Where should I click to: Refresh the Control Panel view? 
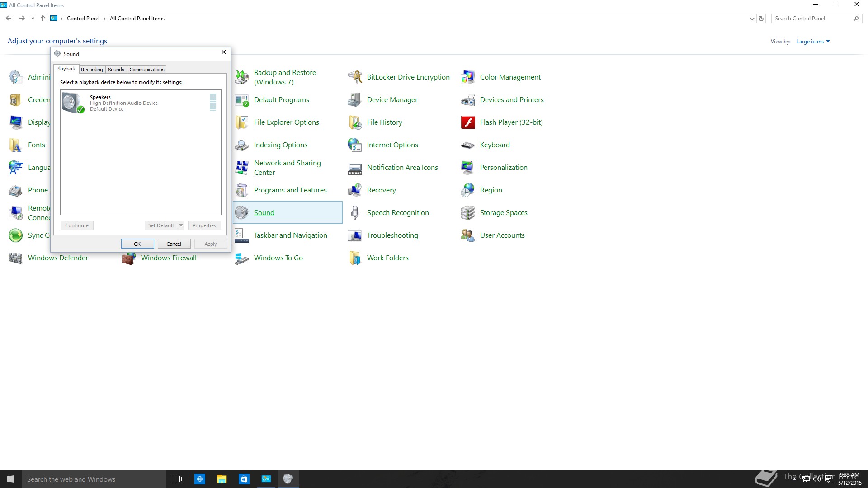pyautogui.click(x=761, y=19)
